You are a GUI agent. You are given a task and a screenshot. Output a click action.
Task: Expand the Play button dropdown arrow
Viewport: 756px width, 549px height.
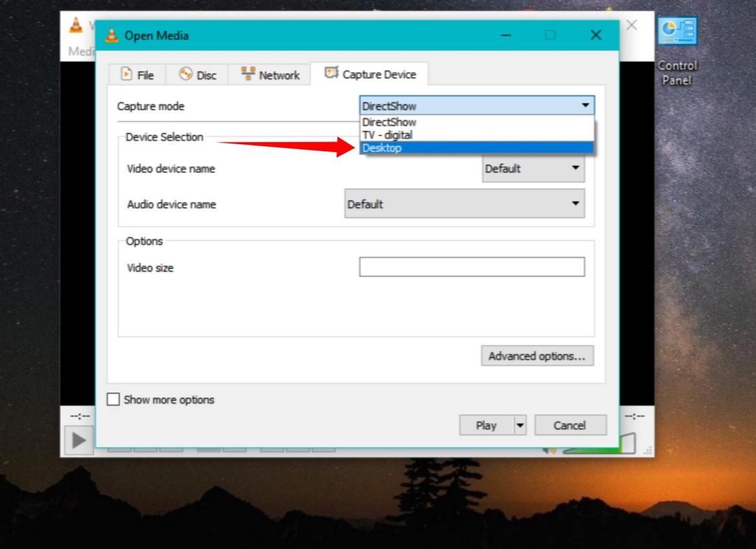pyautogui.click(x=520, y=425)
